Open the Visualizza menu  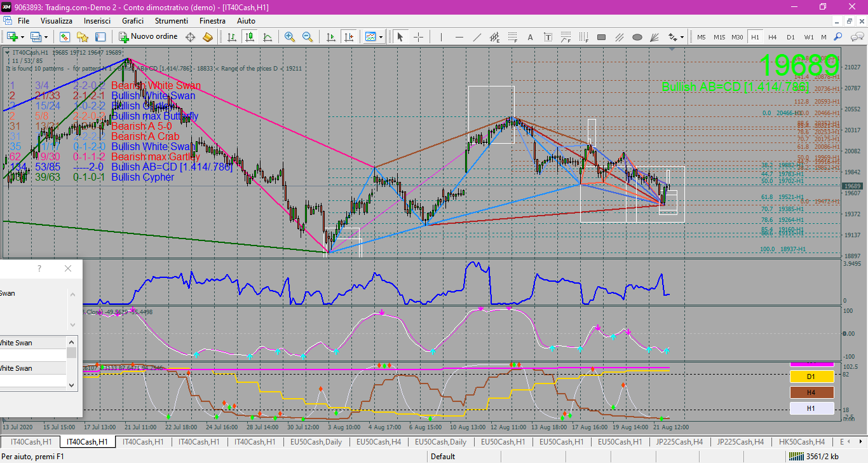coord(57,21)
